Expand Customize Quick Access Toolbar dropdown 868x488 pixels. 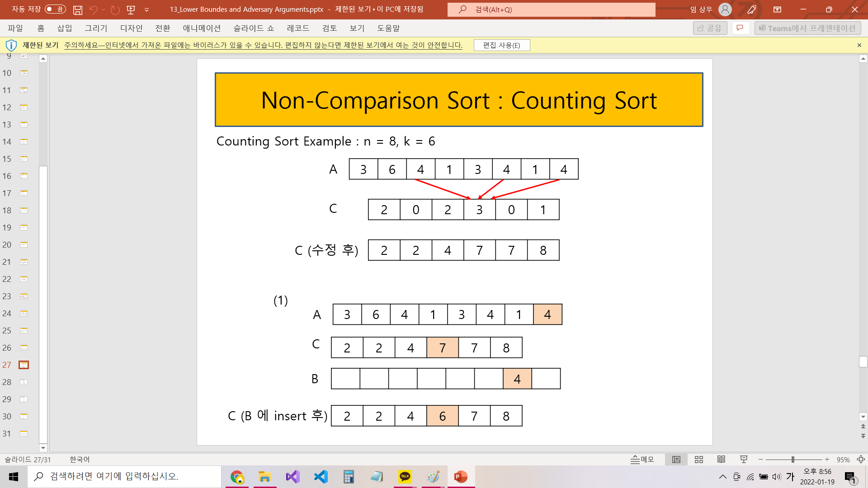tap(146, 9)
